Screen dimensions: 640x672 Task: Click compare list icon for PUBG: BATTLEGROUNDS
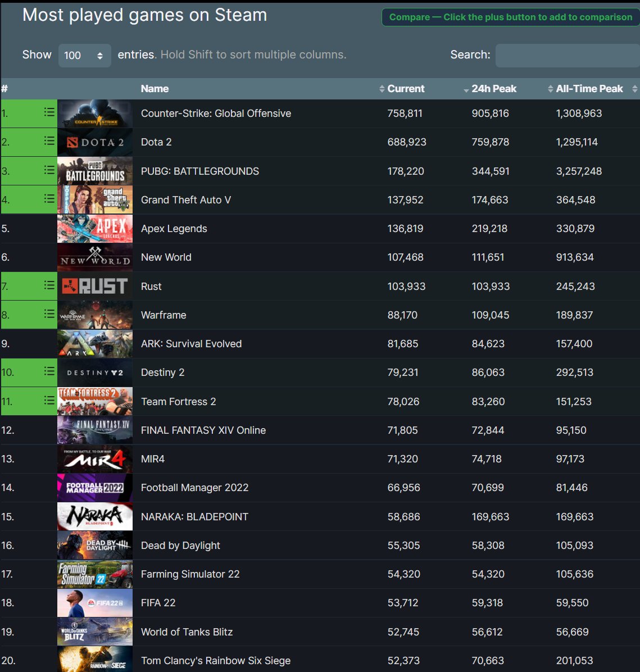pyautogui.click(x=49, y=170)
